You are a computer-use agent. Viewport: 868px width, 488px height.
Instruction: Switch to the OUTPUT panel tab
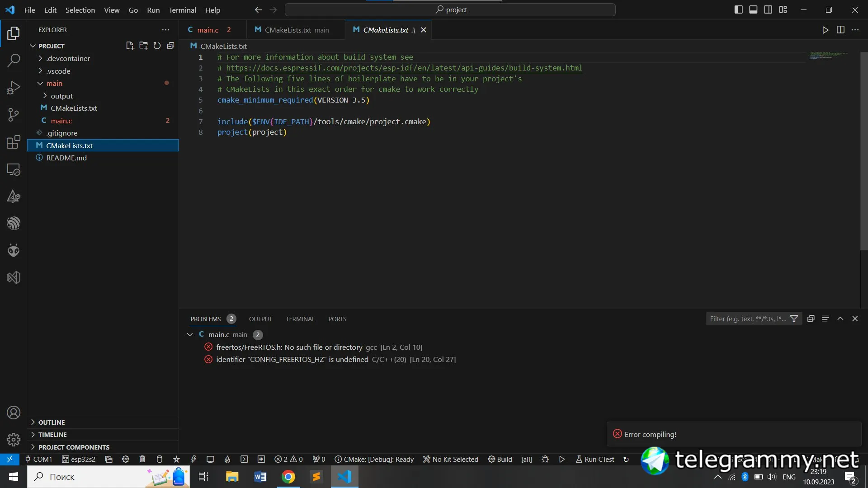(x=260, y=319)
